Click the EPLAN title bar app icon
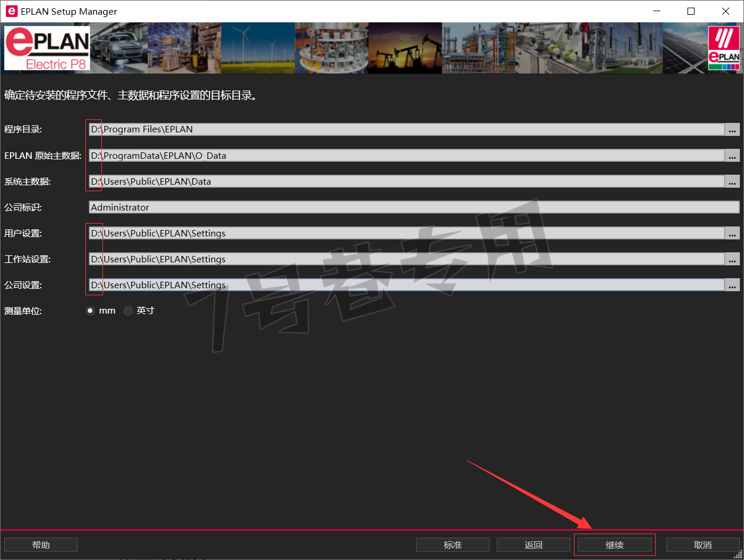744x560 pixels. pos(11,11)
